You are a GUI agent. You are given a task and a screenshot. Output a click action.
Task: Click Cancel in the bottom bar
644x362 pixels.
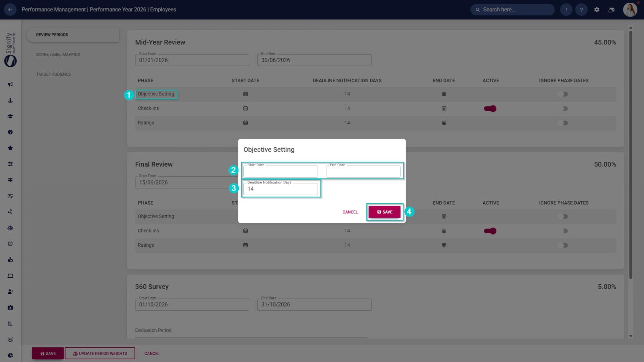click(x=152, y=354)
